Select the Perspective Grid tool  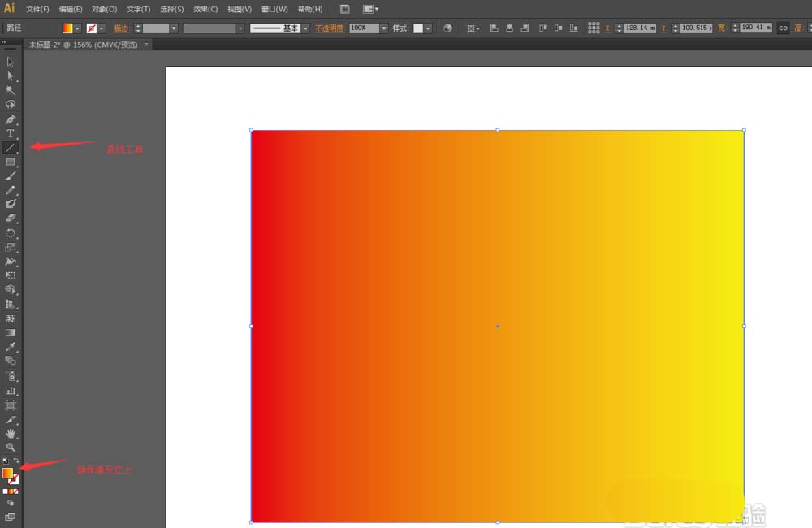pyautogui.click(x=11, y=304)
